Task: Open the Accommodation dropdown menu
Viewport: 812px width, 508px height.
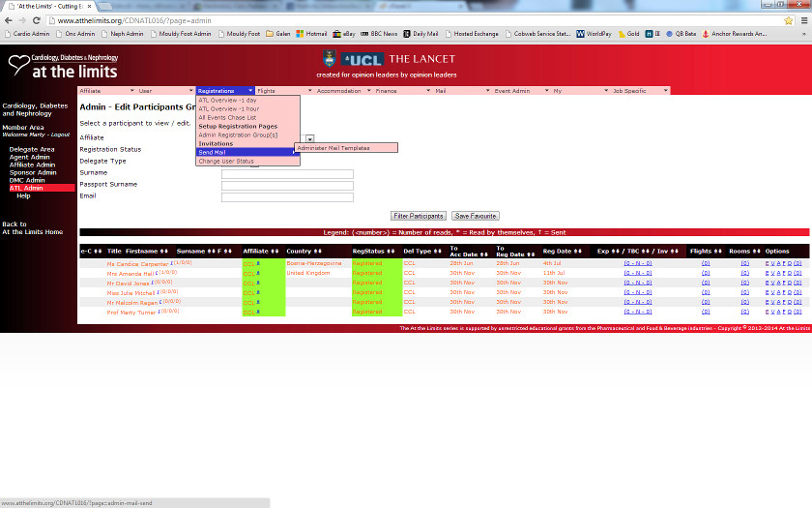Action: coord(344,91)
